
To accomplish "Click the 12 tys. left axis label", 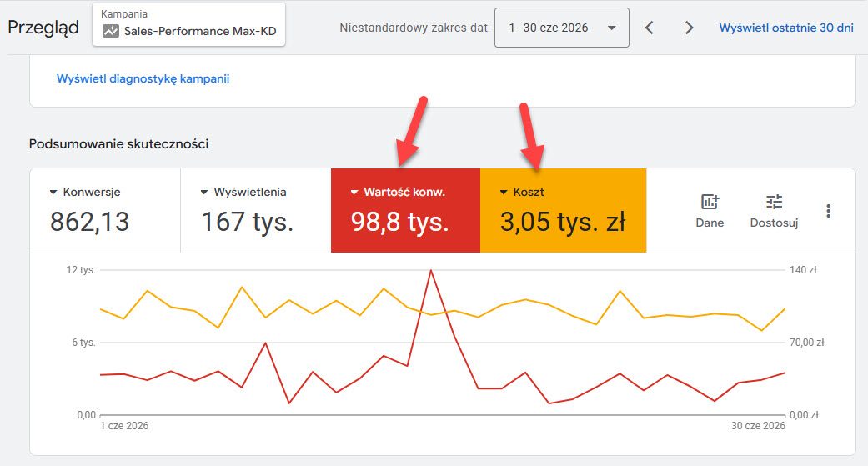I will click(x=81, y=270).
